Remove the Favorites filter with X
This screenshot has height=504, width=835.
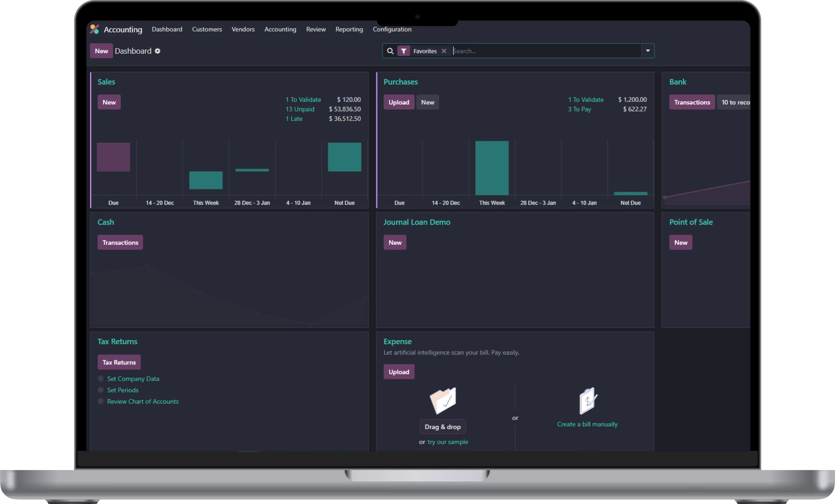[444, 51]
